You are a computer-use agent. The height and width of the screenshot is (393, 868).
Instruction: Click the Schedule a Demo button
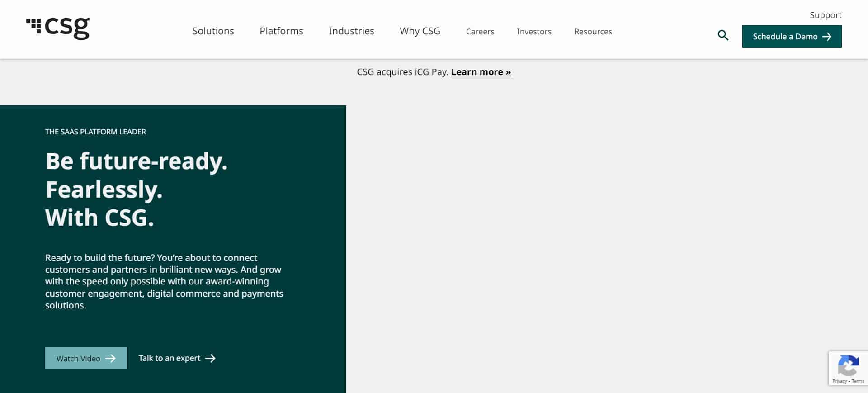click(x=792, y=37)
